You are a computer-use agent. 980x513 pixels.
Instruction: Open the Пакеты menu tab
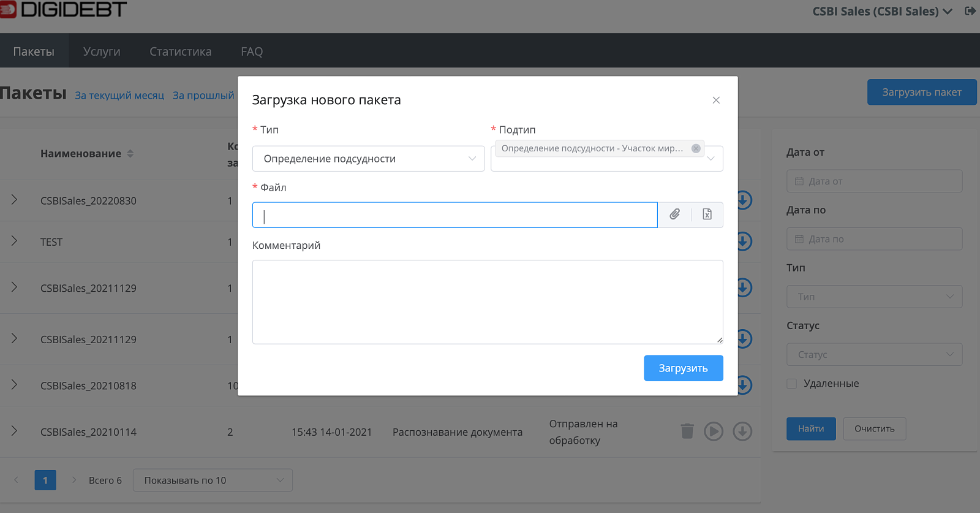pos(34,51)
